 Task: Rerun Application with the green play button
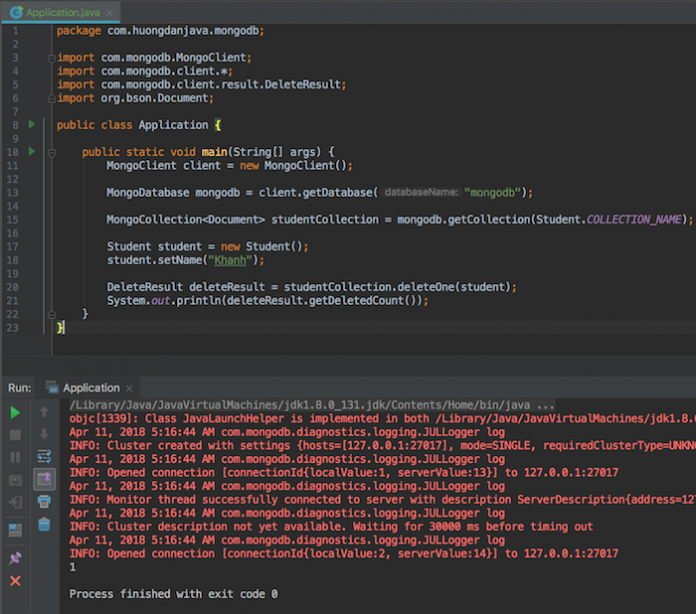coord(15,412)
